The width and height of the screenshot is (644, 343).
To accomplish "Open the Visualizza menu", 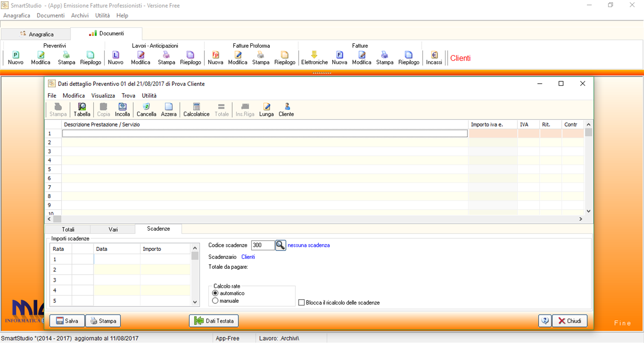I will (103, 96).
